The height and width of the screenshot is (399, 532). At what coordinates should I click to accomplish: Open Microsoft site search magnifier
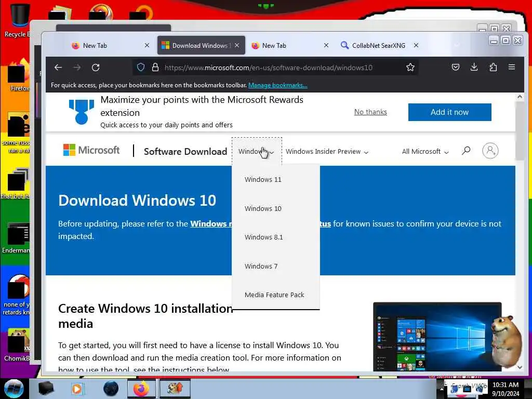tap(466, 150)
